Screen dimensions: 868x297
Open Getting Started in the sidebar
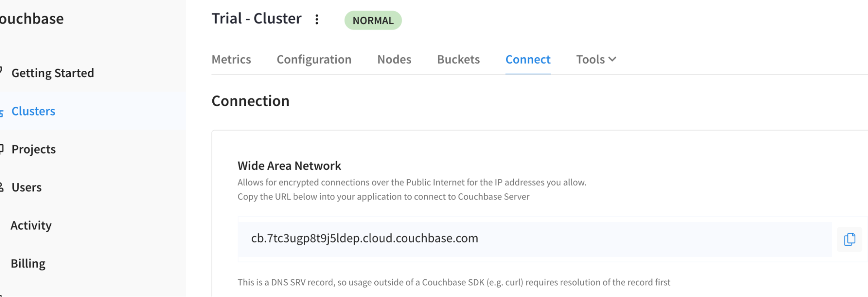[x=53, y=73]
